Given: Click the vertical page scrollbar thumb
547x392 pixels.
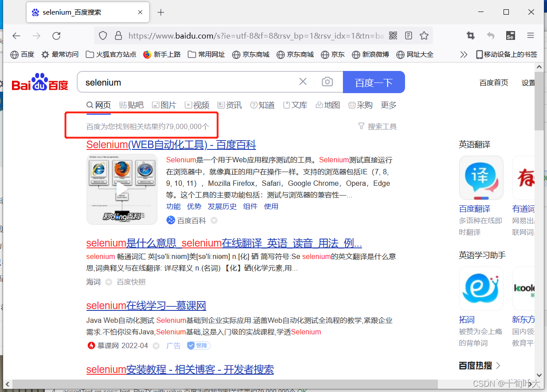Looking at the screenshot, I should (x=539, y=101).
